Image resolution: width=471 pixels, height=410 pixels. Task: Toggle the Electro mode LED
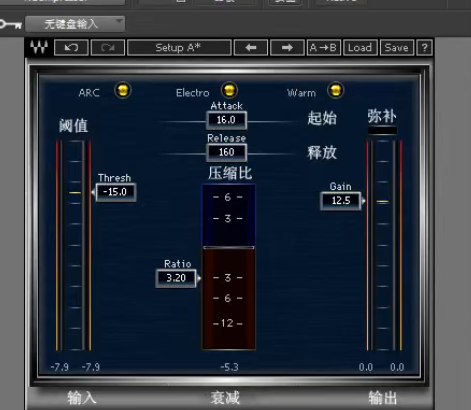(x=229, y=90)
